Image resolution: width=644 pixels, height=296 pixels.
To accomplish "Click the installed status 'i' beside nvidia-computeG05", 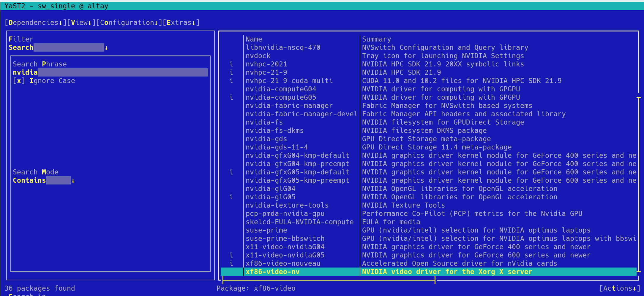I will pos(231,97).
